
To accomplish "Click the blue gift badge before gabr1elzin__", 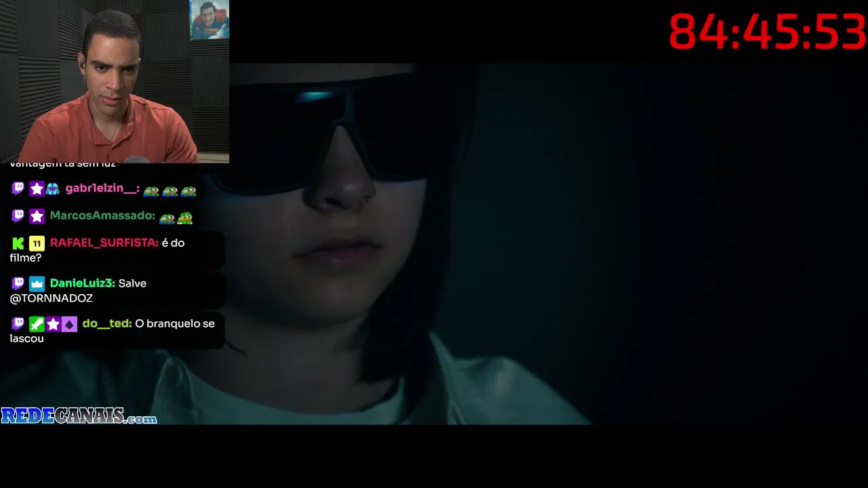I will click(x=53, y=188).
